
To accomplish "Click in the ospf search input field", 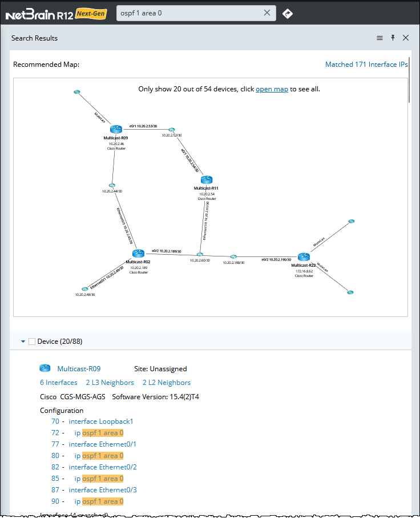I will pos(188,13).
